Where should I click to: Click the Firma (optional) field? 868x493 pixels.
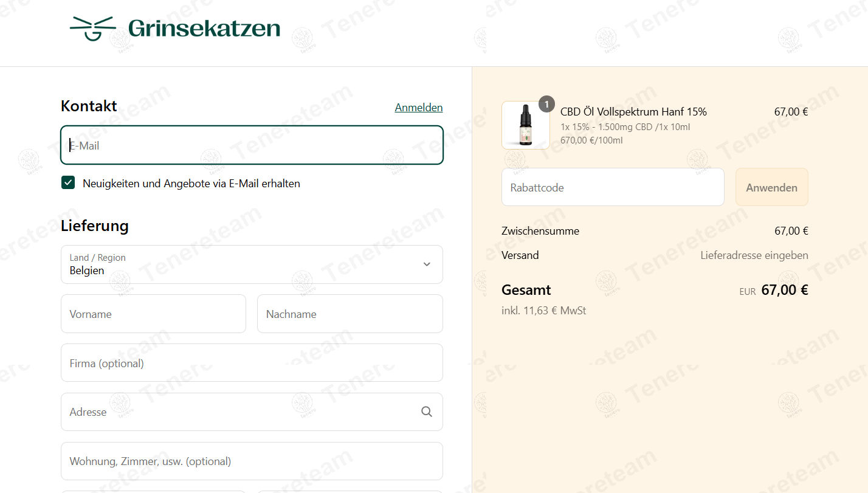252,363
